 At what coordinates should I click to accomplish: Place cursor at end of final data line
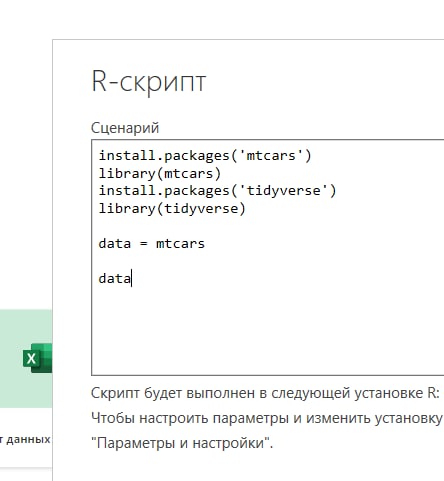(131, 278)
